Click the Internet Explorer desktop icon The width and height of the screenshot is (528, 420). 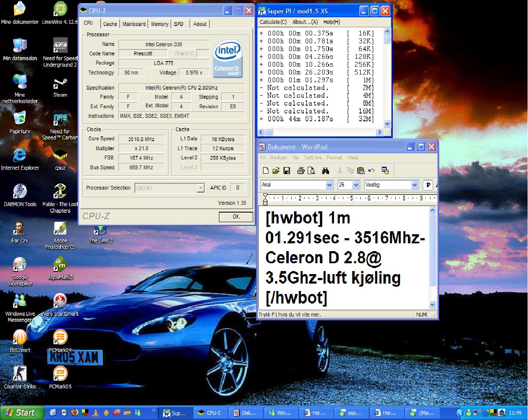tap(20, 159)
